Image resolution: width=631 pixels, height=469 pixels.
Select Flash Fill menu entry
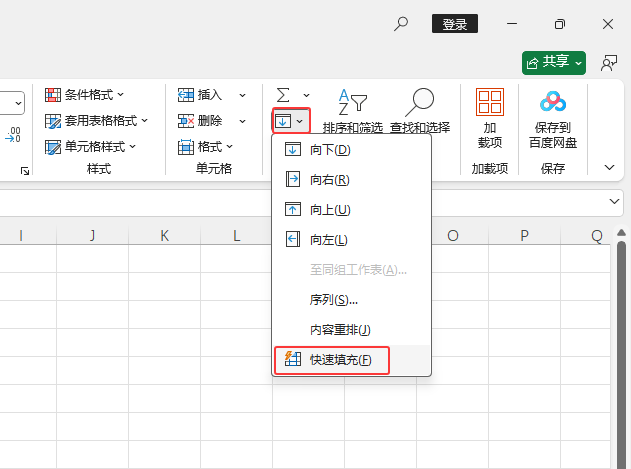[340, 360]
